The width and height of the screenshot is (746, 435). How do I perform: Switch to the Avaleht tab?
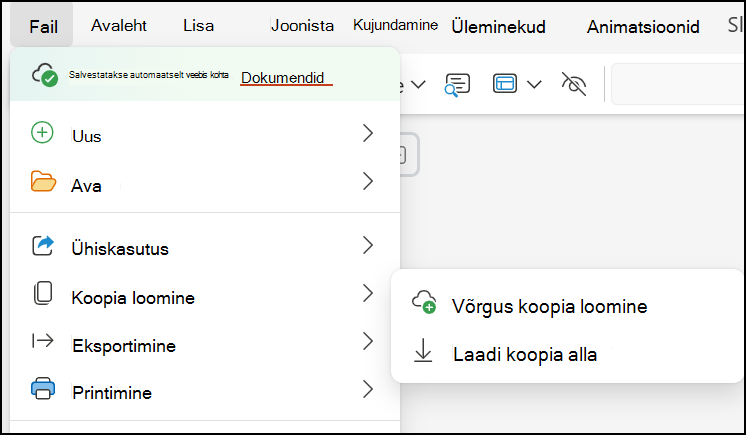click(x=118, y=25)
